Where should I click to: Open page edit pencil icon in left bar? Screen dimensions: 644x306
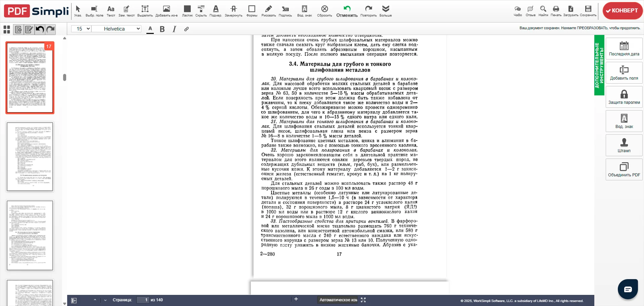point(29,30)
